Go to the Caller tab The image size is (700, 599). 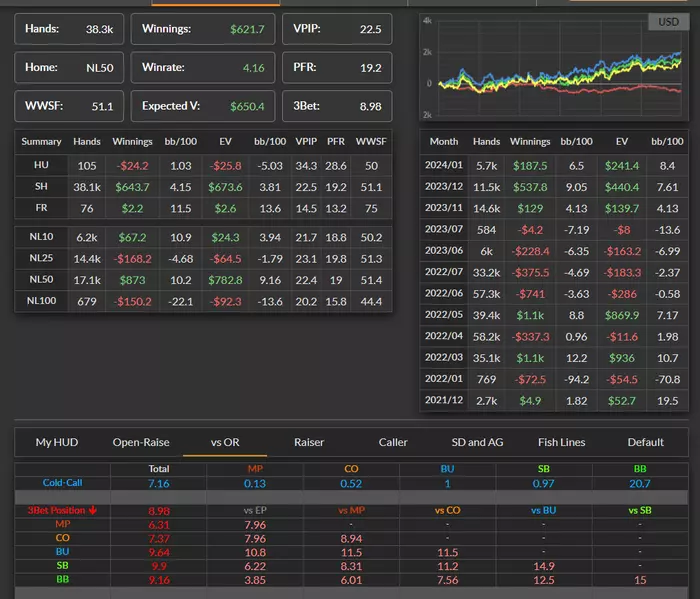click(393, 442)
